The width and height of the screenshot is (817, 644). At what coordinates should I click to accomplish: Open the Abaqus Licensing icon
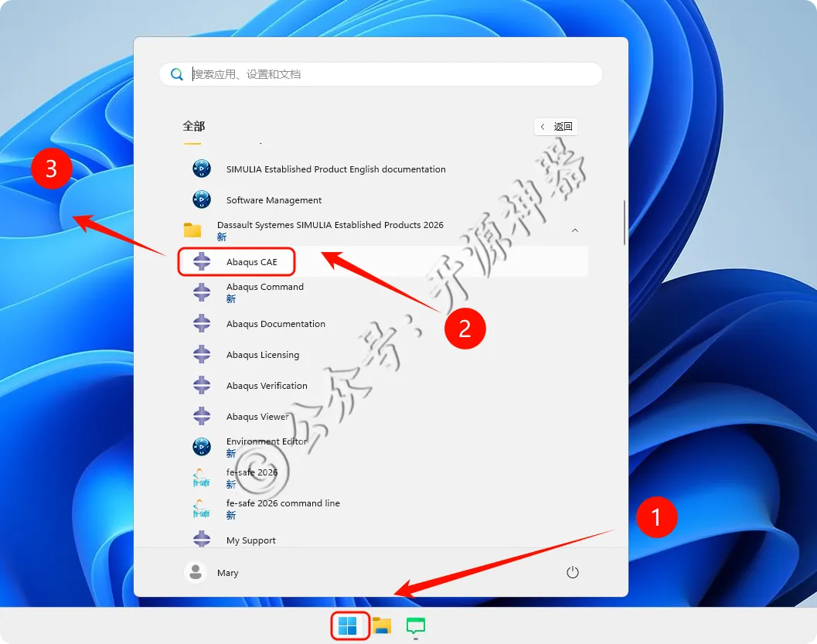tap(202, 354)
